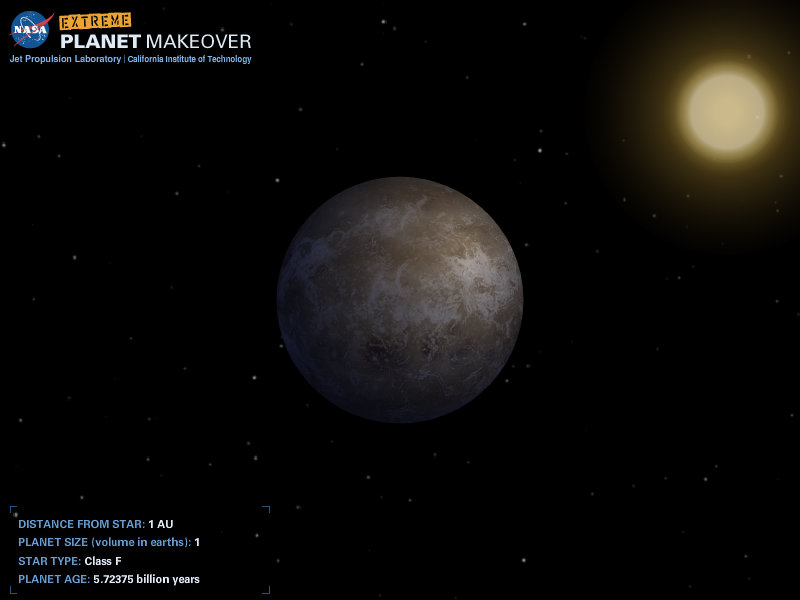Click the orange EXTREME badge
Image resolution: width=800 pixels, height=600 pixels.
(95, 21)
